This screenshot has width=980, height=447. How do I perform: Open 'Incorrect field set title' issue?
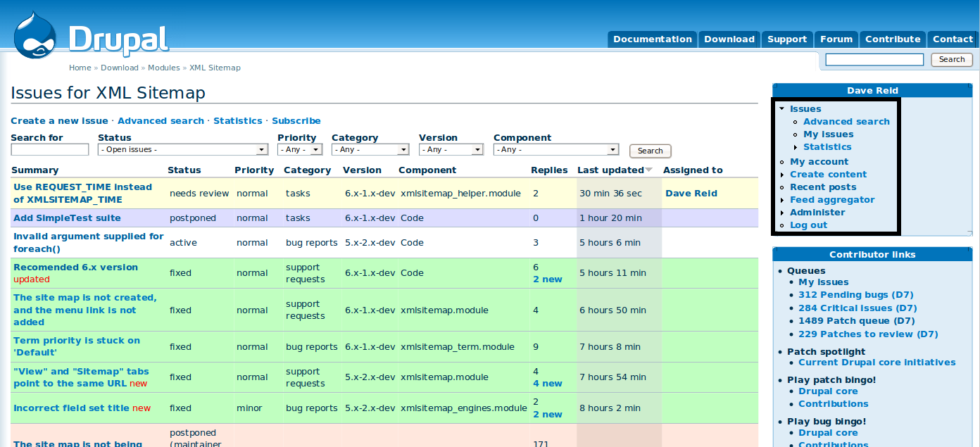coord(71,408)
